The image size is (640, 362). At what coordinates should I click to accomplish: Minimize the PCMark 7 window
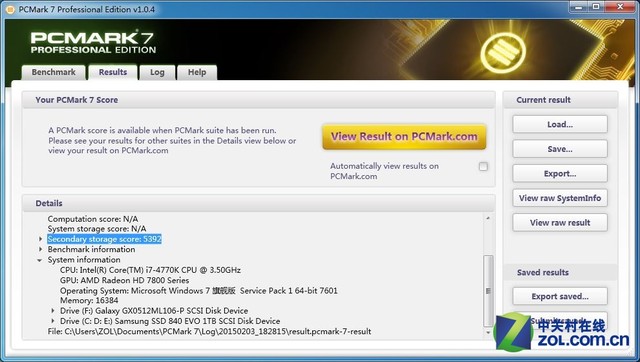tap(578, 7)
